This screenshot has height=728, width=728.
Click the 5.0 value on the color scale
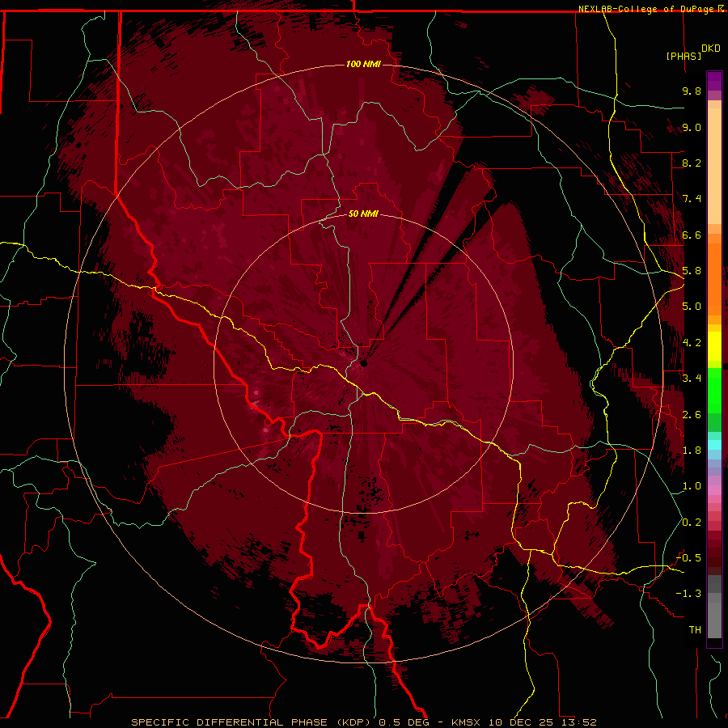click(x=692, y=307)
